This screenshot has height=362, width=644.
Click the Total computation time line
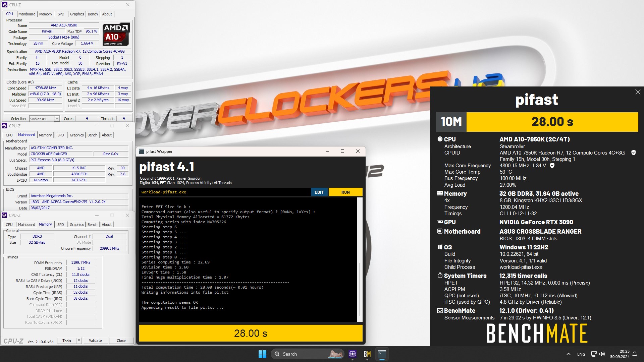(x=202, y=287)
